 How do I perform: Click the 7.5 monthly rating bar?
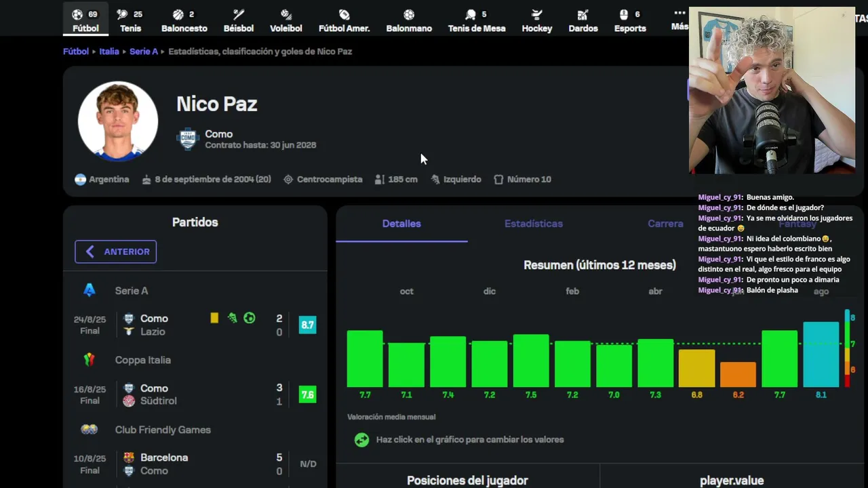point(531,361)
